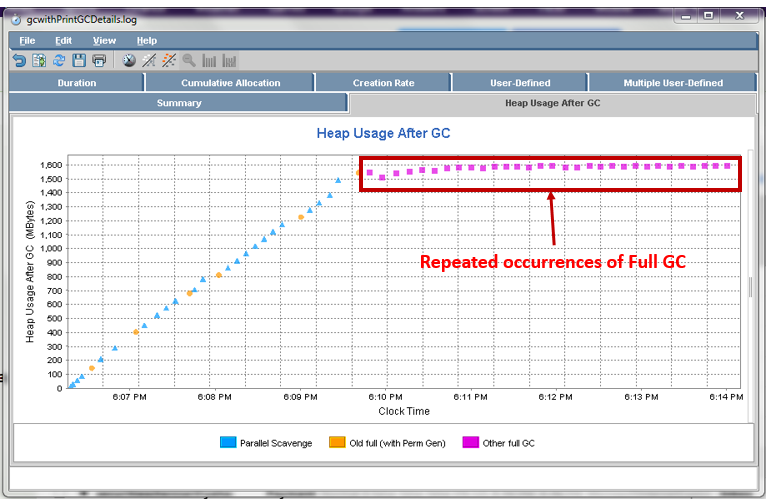Click the gauge/clock toolbar icon
The image size is (768, 500).
[130, 61]
